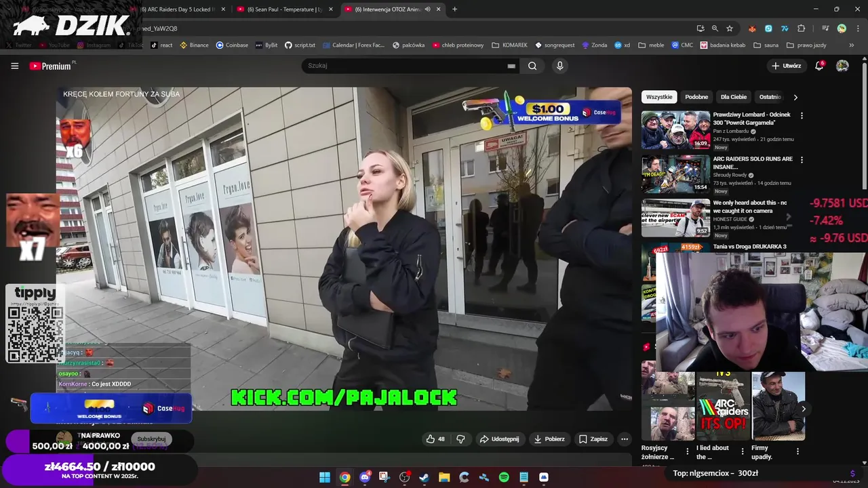
Task: Open the Binance bookmark
Action: click(194, 45)
